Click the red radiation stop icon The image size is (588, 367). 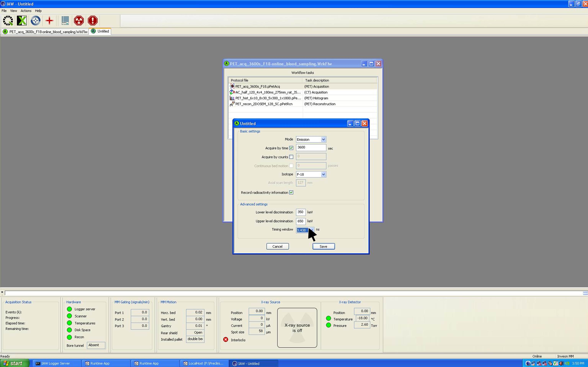click(x=79, y=21)
